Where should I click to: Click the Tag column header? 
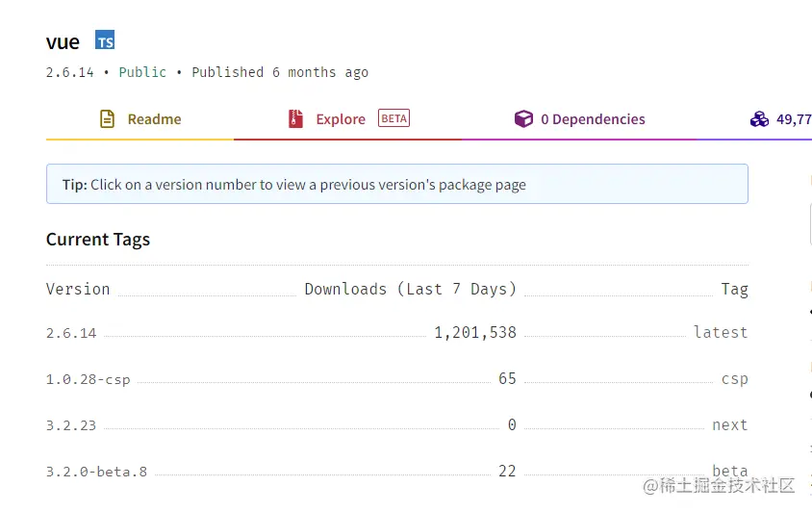pyautogui.click(x=735, y=289)
